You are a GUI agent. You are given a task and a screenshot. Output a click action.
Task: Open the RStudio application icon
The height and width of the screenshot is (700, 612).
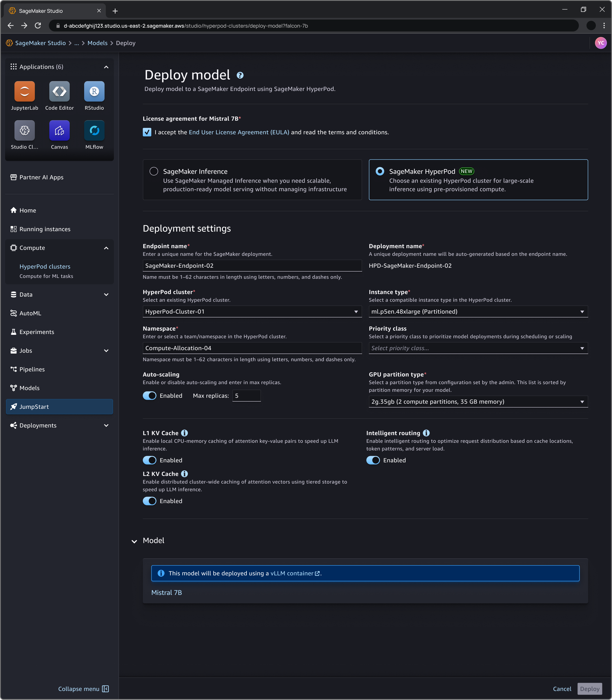point(94,92)
